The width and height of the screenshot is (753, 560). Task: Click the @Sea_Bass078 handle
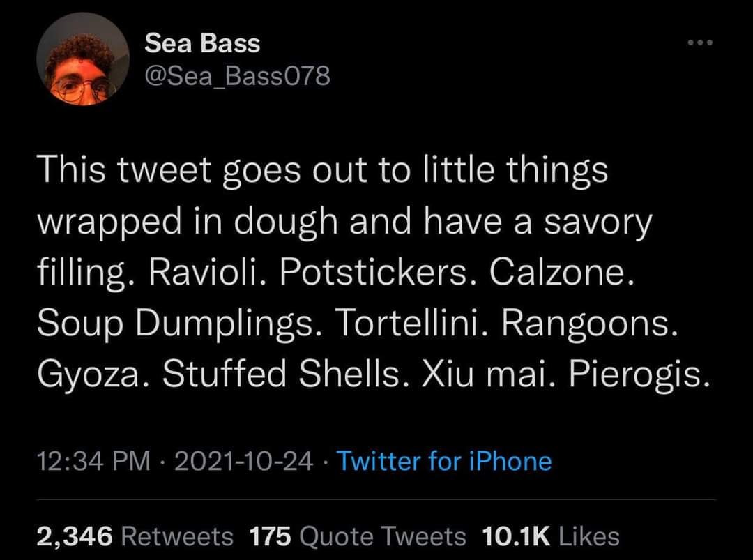pos(237,75)
